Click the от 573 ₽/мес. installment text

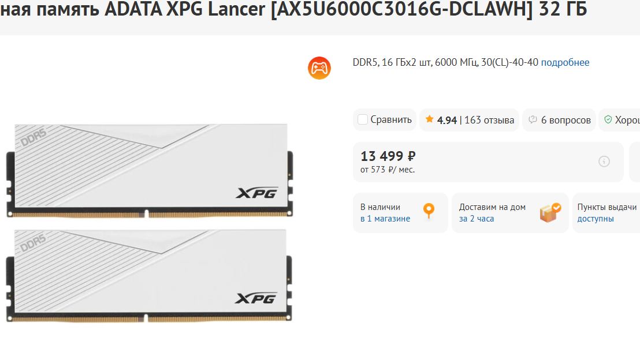pyautogui.click(x=388, y=170)
